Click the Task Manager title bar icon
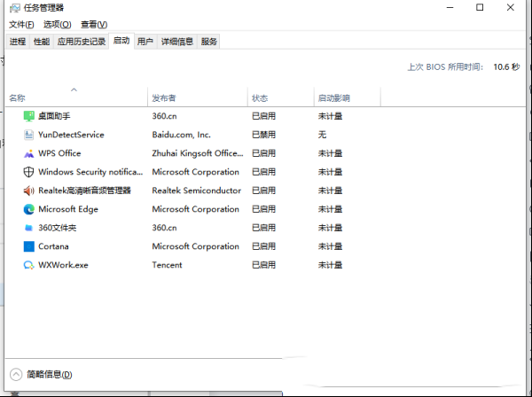This screenshot has width=532, height=397. point(14,8)
